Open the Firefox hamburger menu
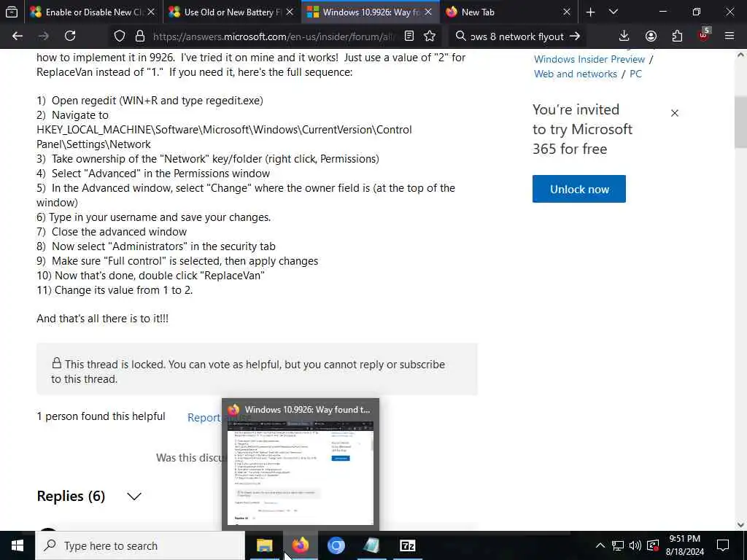The width and height of the screenshot is (747, 560). pos(729,36)
